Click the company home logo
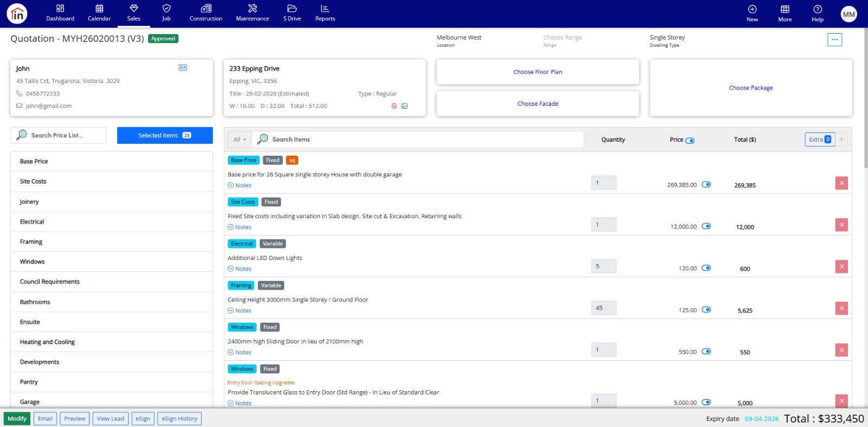This screenshot has height=427, width=868. [17, 14]
